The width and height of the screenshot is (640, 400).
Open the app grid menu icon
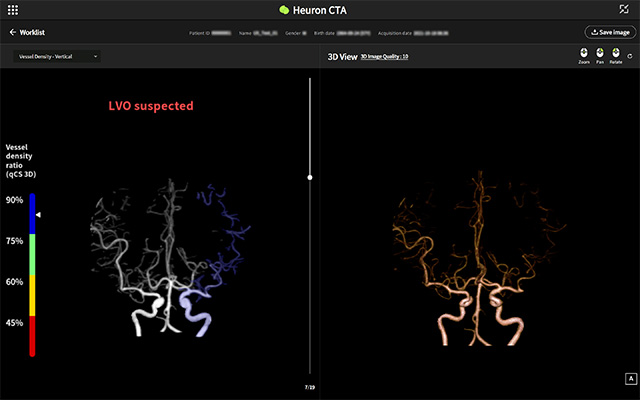pos(13,9)
